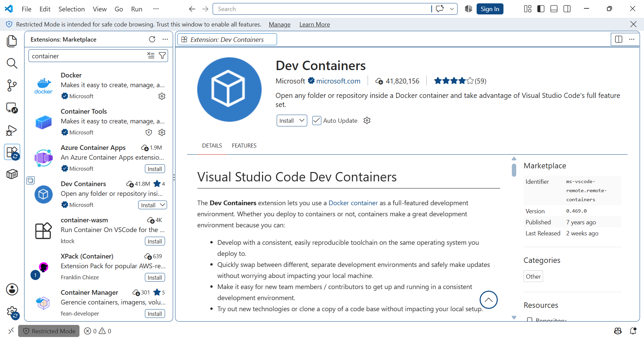Image resolution: width=644 pixels, height=338 pixels.
Task: Click Restricted Mode in status bar
Action: [49, 331]
